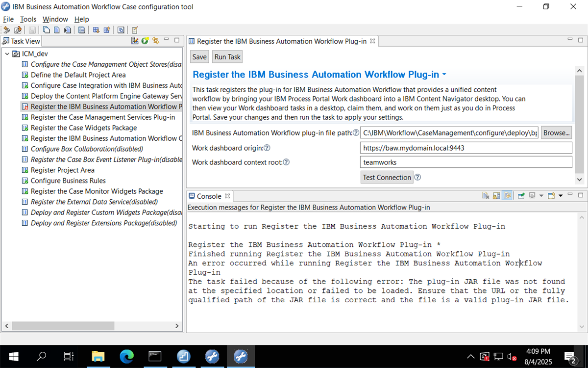Click the boxed blue page toolbar icon
Image resolution: width=588 pixels, height=368 pixels.
pyautogui.click(x=121, y=30)
